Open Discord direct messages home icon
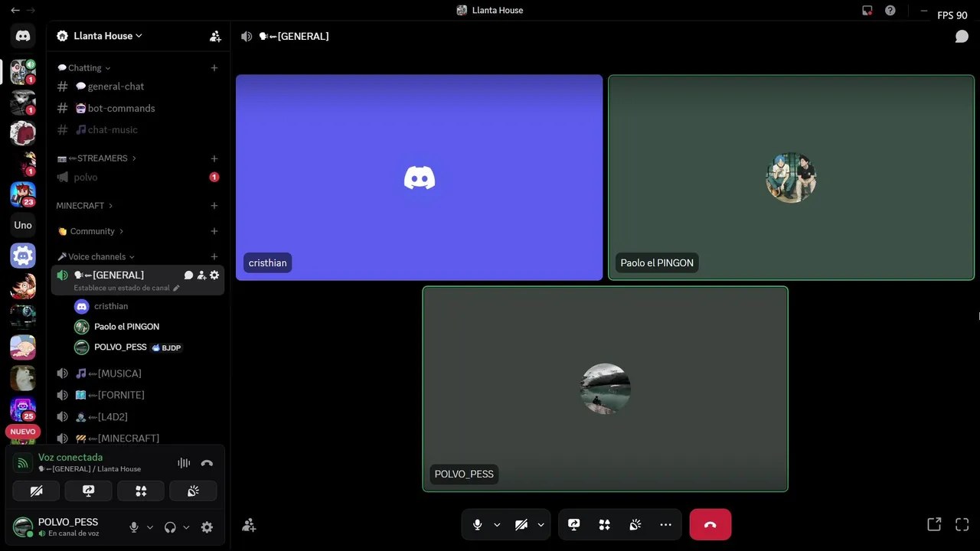This screenshot has height=551, width=980. click(23, 35)
